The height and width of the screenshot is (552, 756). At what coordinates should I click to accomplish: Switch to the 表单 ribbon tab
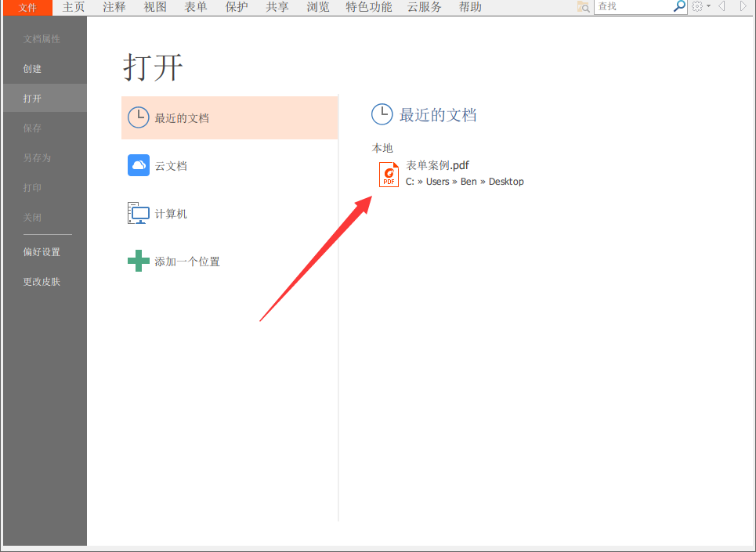[195, 6]
